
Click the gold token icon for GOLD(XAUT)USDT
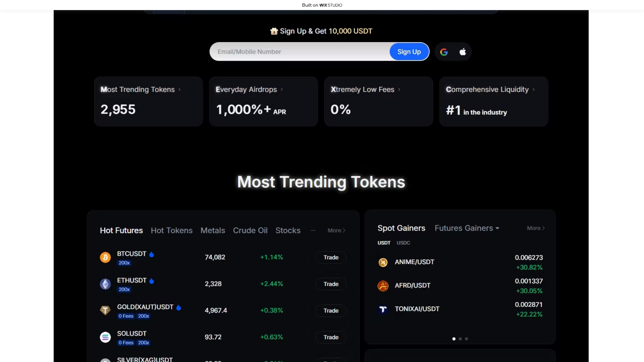105,310
